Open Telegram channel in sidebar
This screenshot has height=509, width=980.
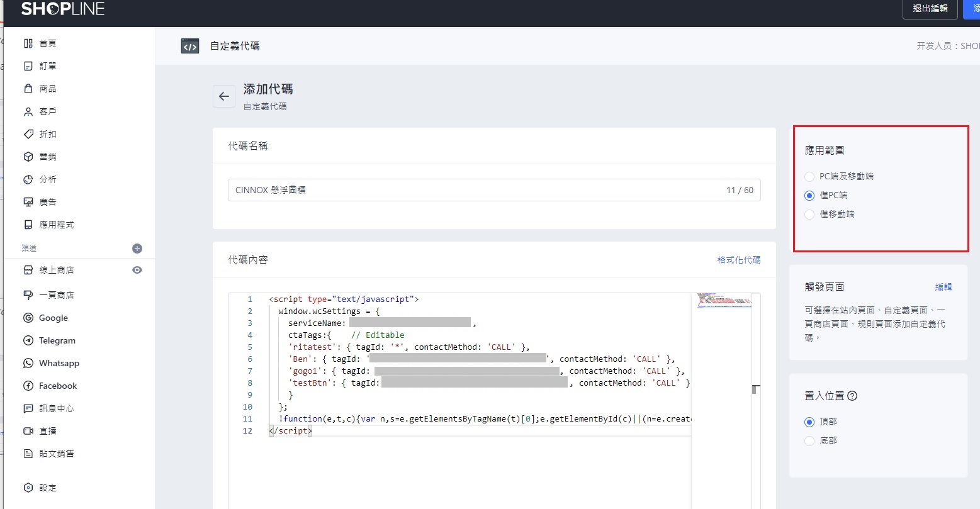click(57, 340)
